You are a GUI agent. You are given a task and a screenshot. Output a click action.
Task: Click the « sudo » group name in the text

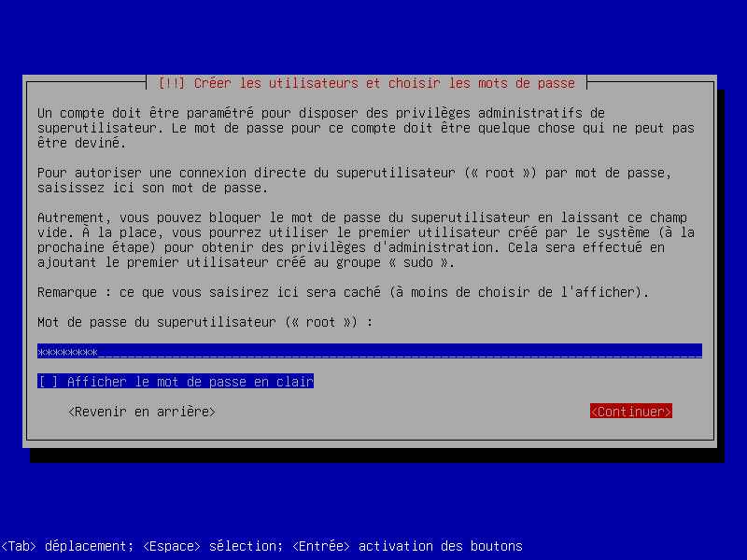417,262
